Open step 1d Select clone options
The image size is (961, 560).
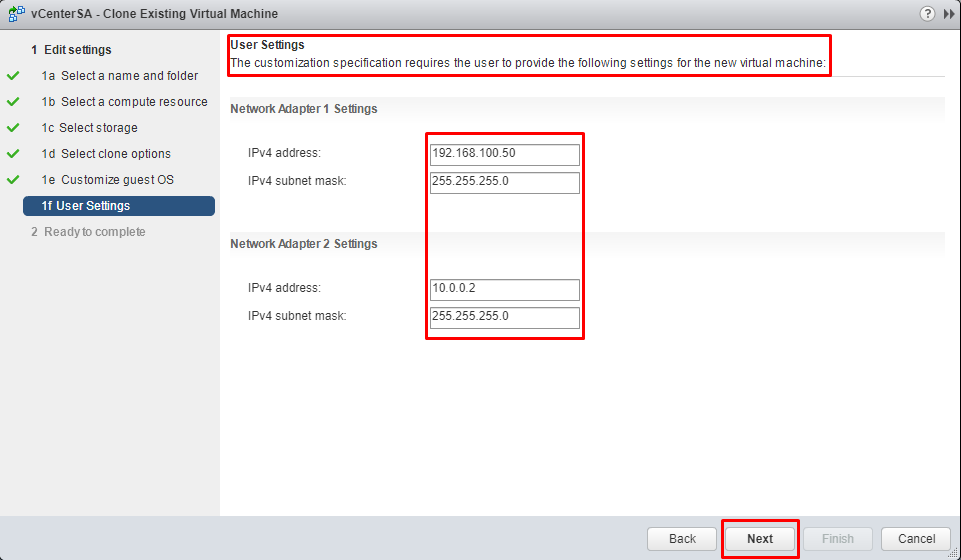(x=106, y=154)
